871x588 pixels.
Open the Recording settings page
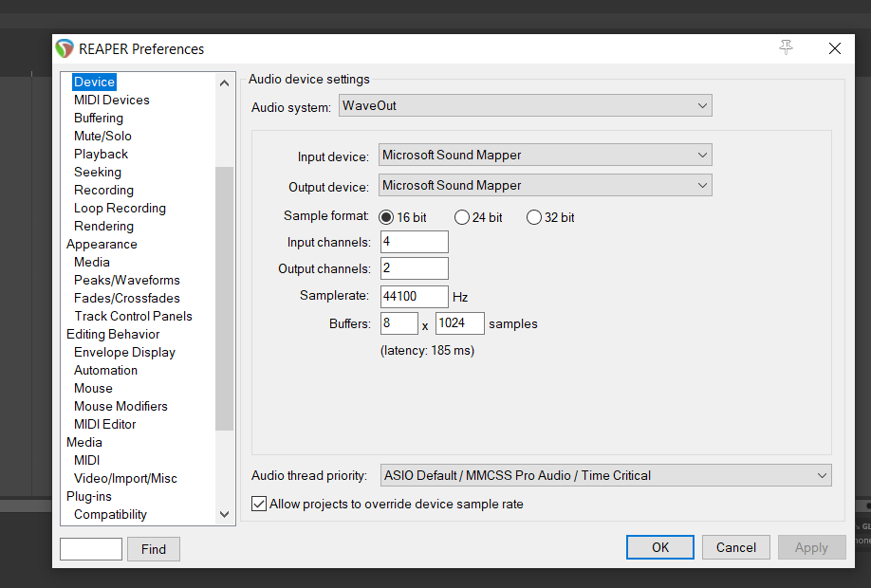coord(103,190)
